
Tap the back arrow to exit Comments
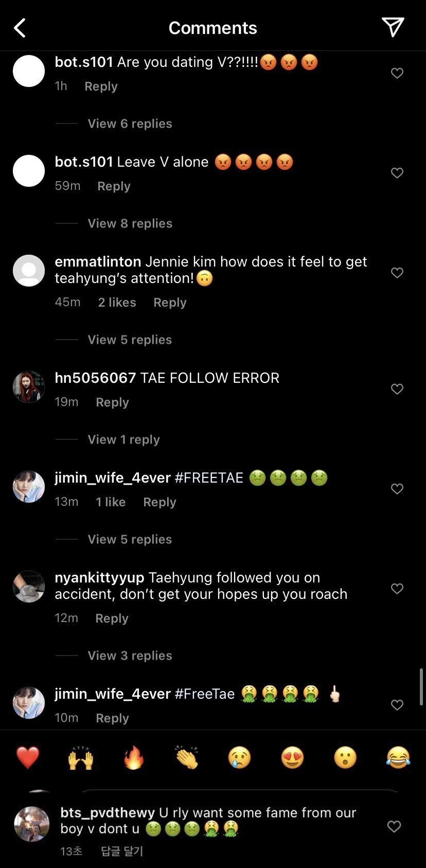pos(20,28)
